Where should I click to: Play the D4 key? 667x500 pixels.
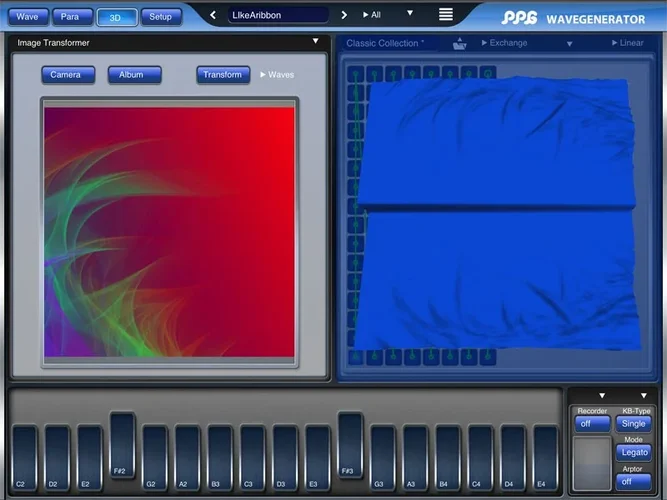click(x=513, y=458)
